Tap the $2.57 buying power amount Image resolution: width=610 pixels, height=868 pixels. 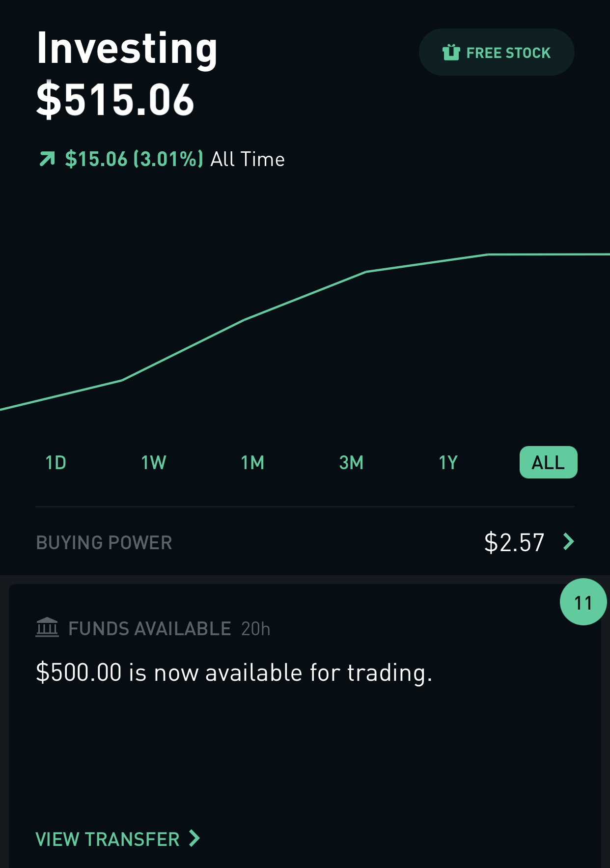[514, 543]
